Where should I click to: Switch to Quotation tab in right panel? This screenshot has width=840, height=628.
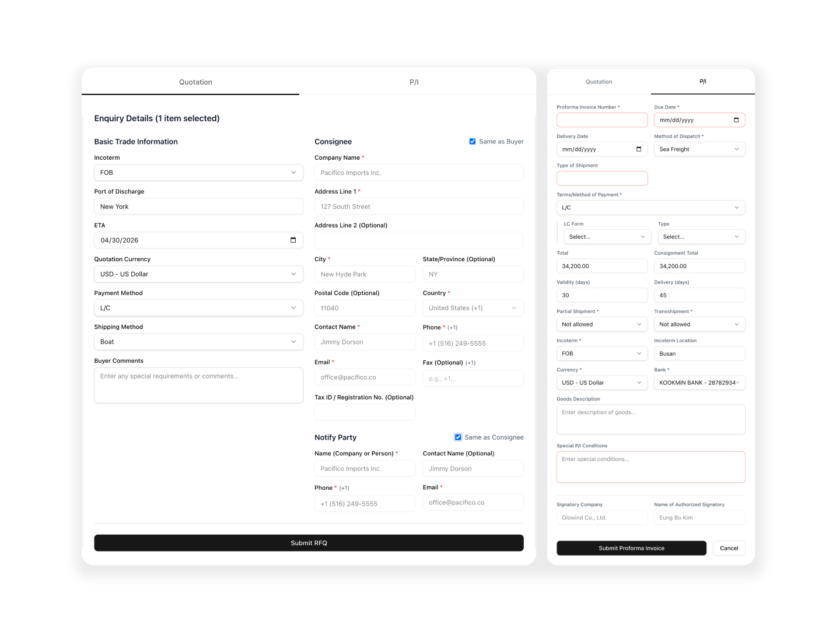point(598,82)
